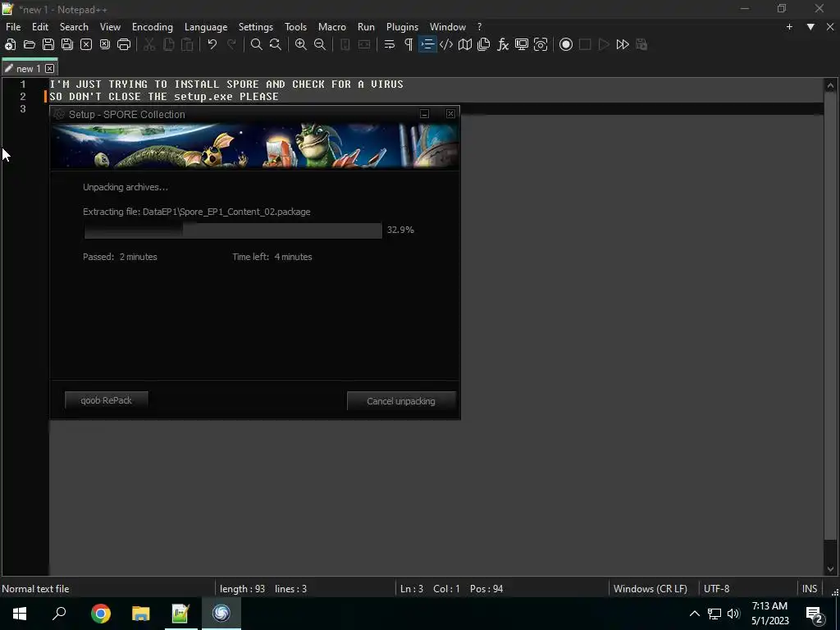Click the INS mode status indicator
The image size is (840, 630).
click(810, 589)
